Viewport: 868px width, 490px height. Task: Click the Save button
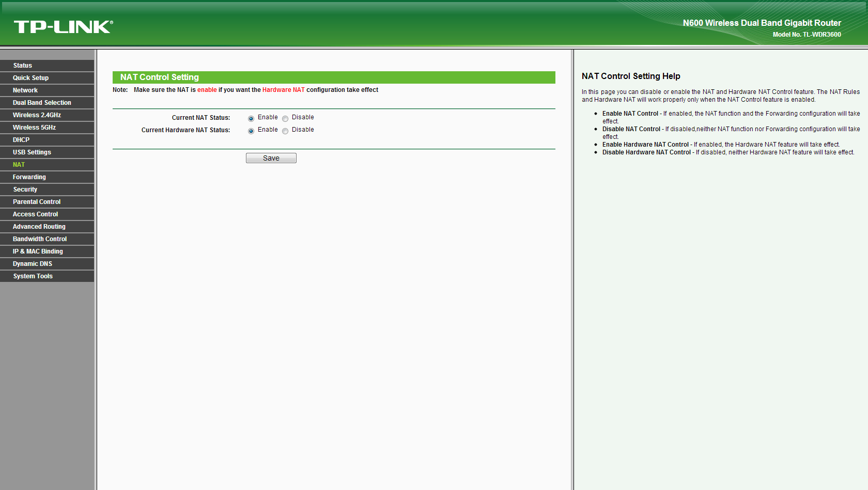271,158
